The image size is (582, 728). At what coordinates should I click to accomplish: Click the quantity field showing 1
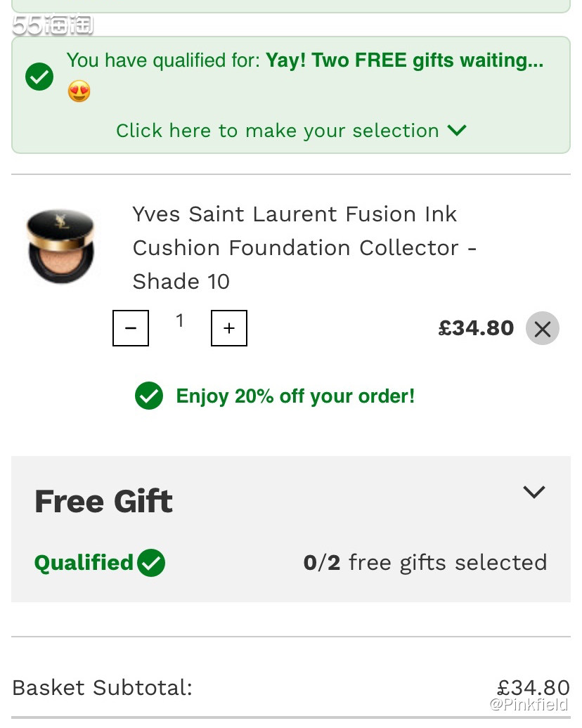[x=180, y=321]
